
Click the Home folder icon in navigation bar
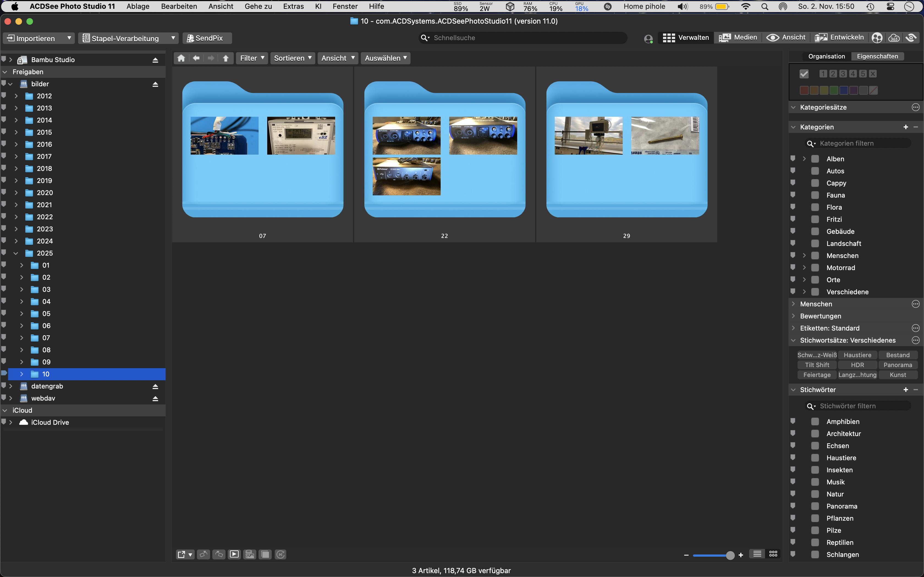tap(181, 58)
